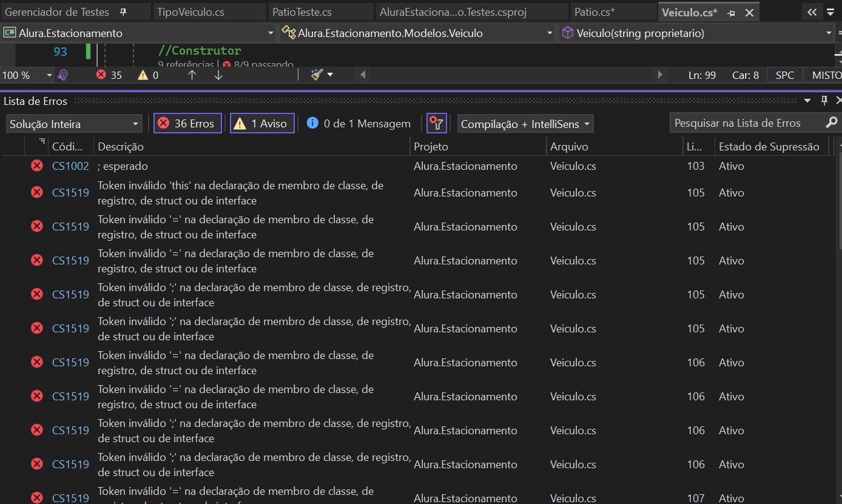Click the Car: 8 column indicator
This screenshot has height=504, width=842.
click(746, 75)
